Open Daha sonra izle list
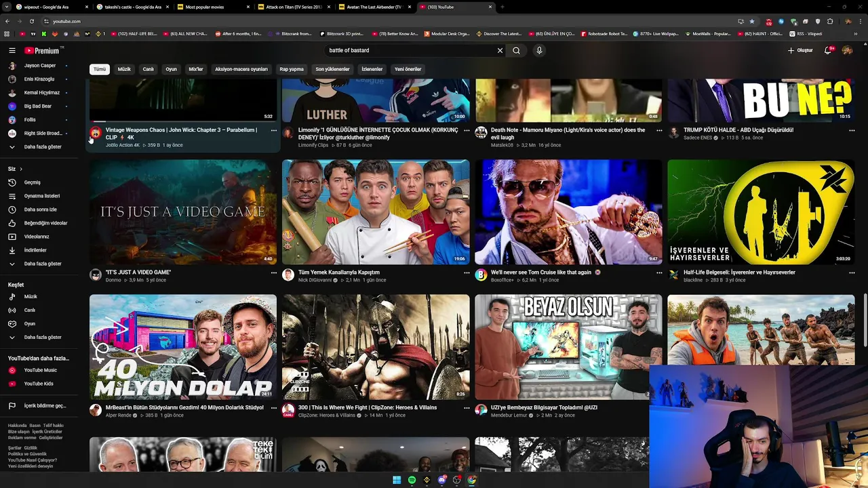The height and width of the screenshot is (488, 868). pyautogui.click(x=39, y=209)
